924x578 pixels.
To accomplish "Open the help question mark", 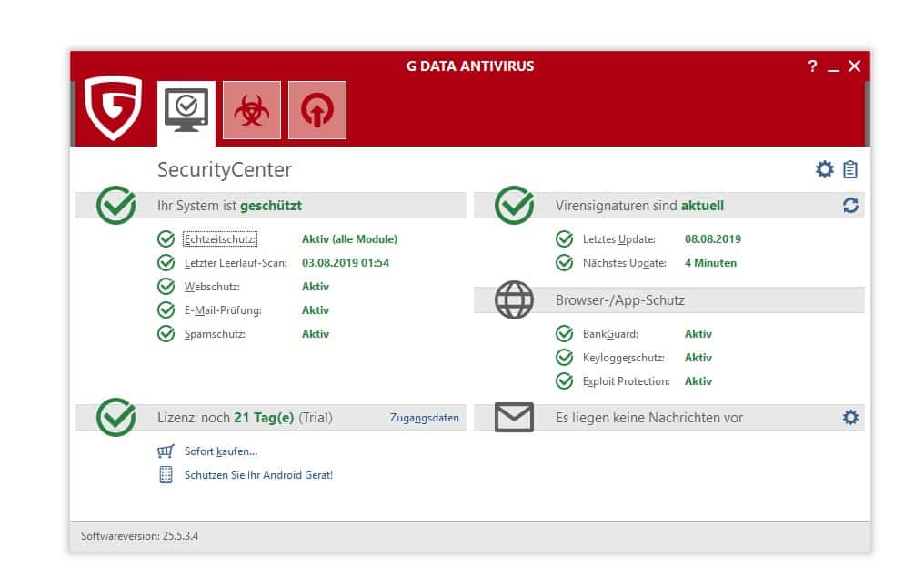I will [x=812, y=66].
